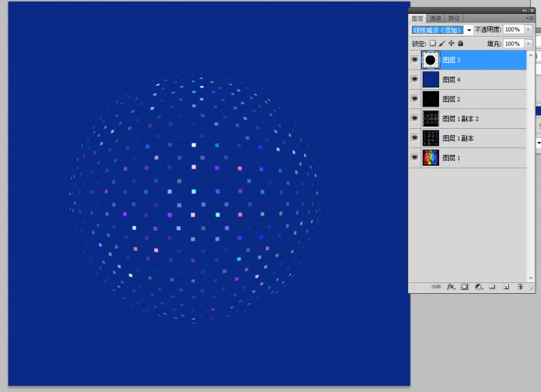Open the layers panel options menu

pos(529,18)
